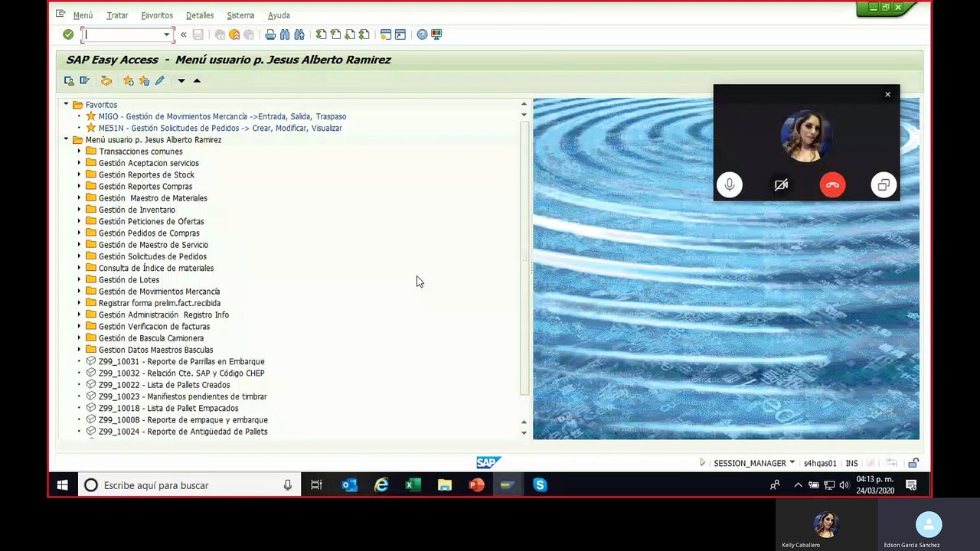Collapse the Favoritos folder node
The image size is (980, 551).
point(66,104)
